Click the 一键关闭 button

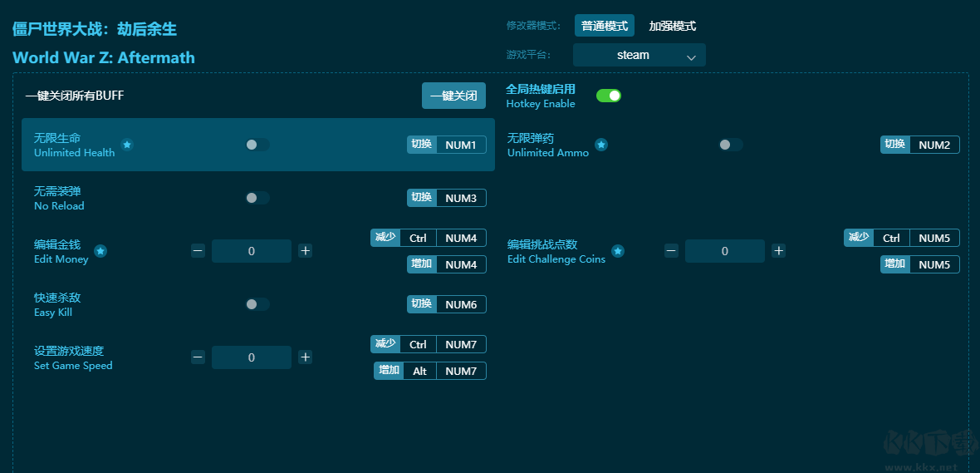tap(453, 96)
